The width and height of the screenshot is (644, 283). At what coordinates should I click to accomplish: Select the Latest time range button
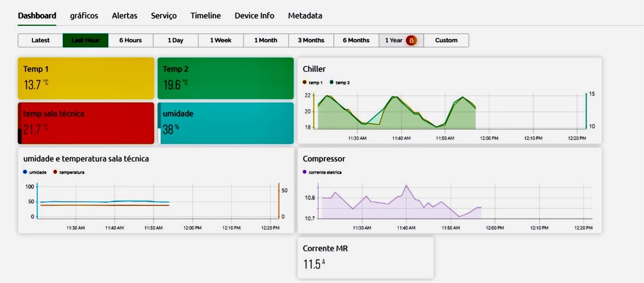point(41,40)
